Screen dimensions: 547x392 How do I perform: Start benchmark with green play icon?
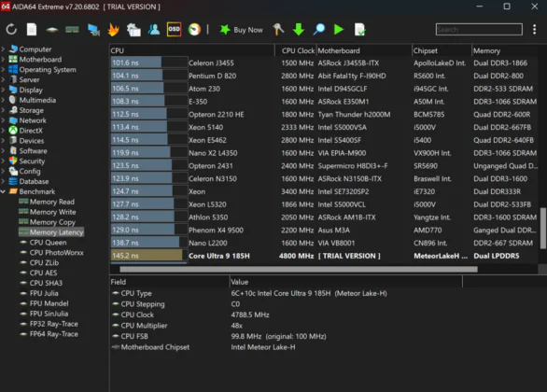339,30
